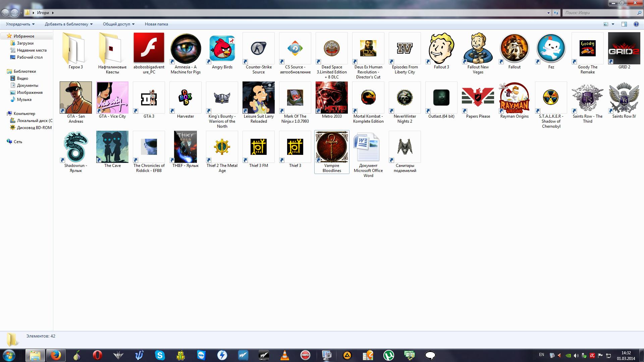Open Firefox from the taskbar
Image resolution: width=644 pixels, height=362 pixels.
(56, 355)
